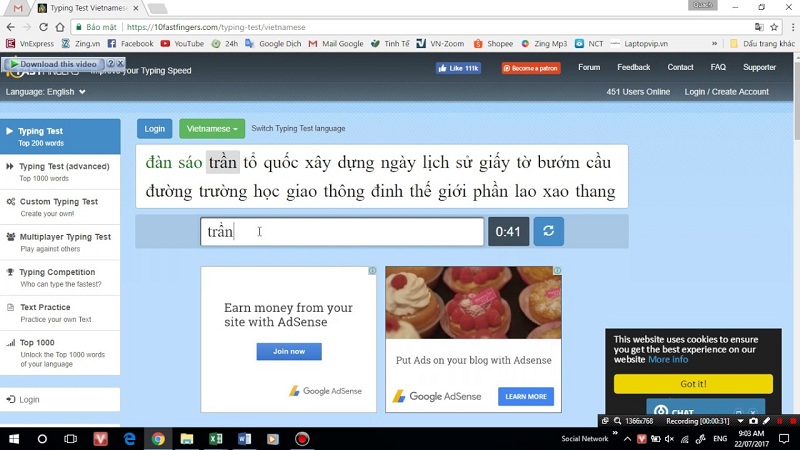Open the Shopee bookmark
Viewport: 800px width, 450px height.
(493, 44)
